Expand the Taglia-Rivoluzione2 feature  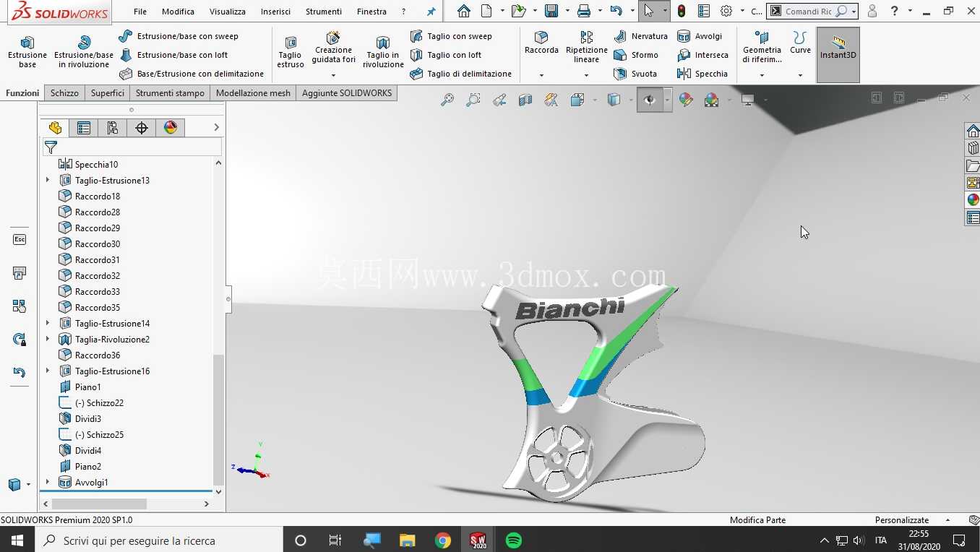[x=48, y=340]
